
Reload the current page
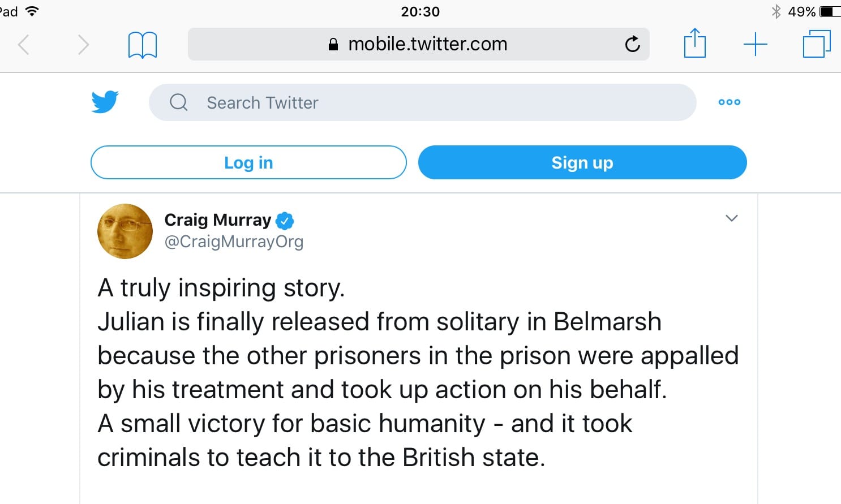pos(632,44)
